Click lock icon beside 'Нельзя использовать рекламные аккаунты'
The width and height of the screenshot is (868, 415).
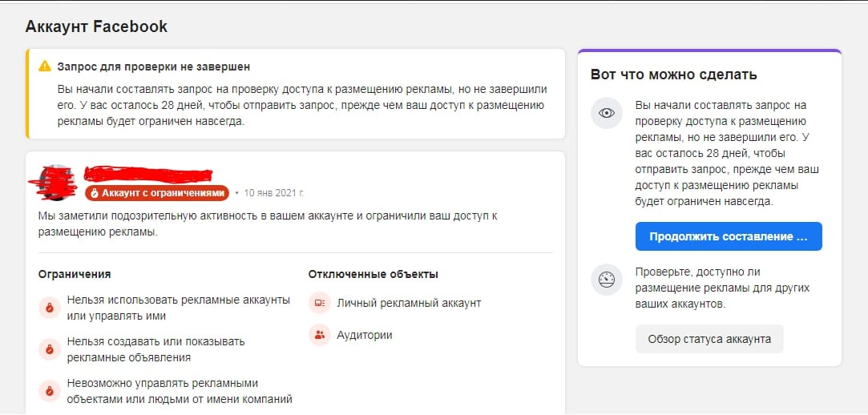[50, 308]
